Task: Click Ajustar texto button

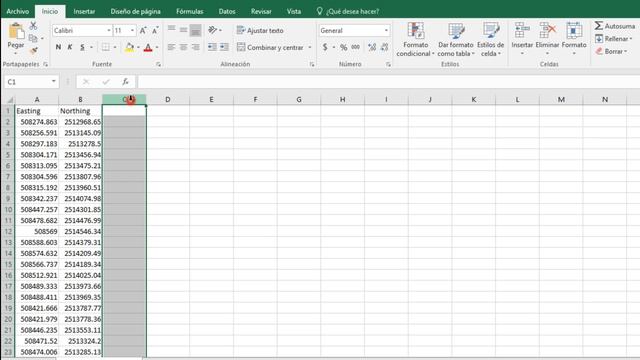Action: tap(260, 30)
